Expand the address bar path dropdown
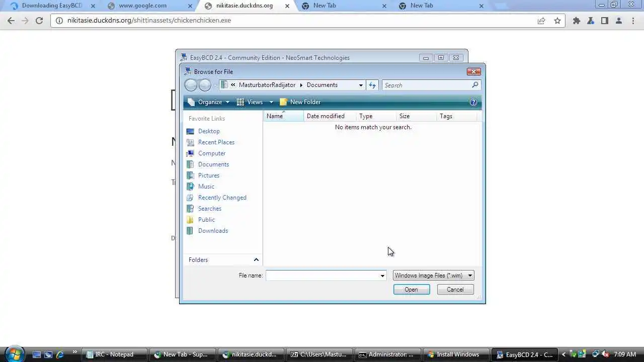The width and height of the screenshot is (644, 362). pyautogui.click(x=361, y=85)
